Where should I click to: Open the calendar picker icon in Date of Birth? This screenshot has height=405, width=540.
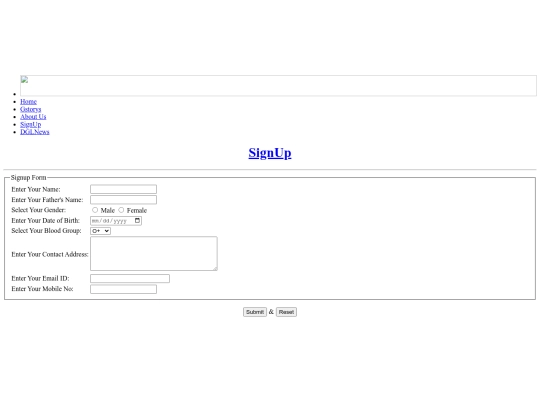(137, 220)
